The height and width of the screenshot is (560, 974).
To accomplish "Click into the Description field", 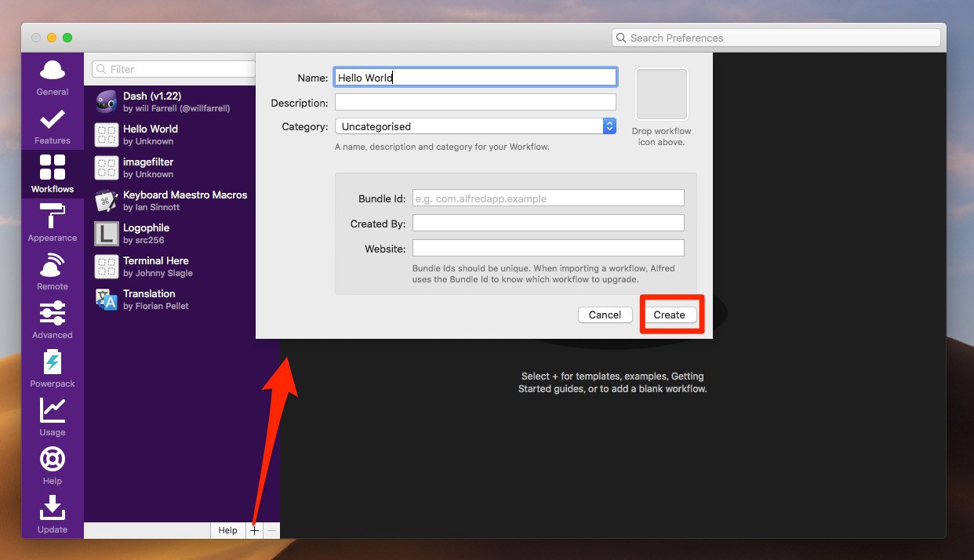I will pos(475,102).
